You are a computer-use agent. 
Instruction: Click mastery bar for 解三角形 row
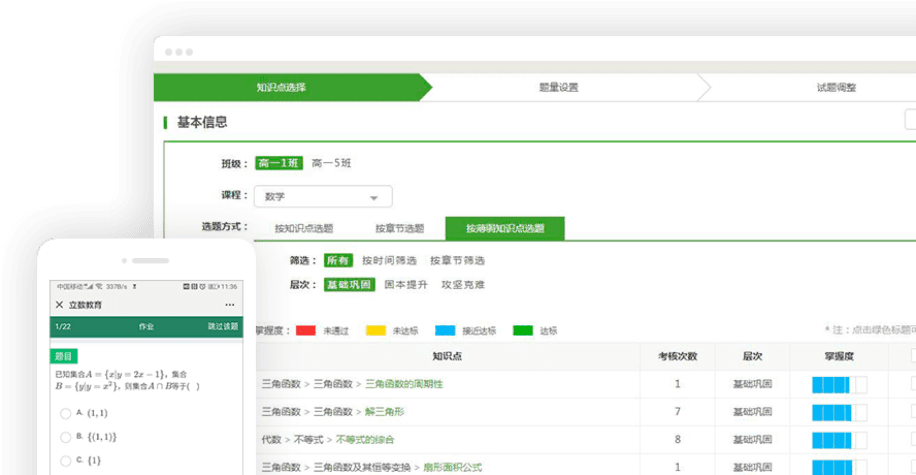(838, 412)
